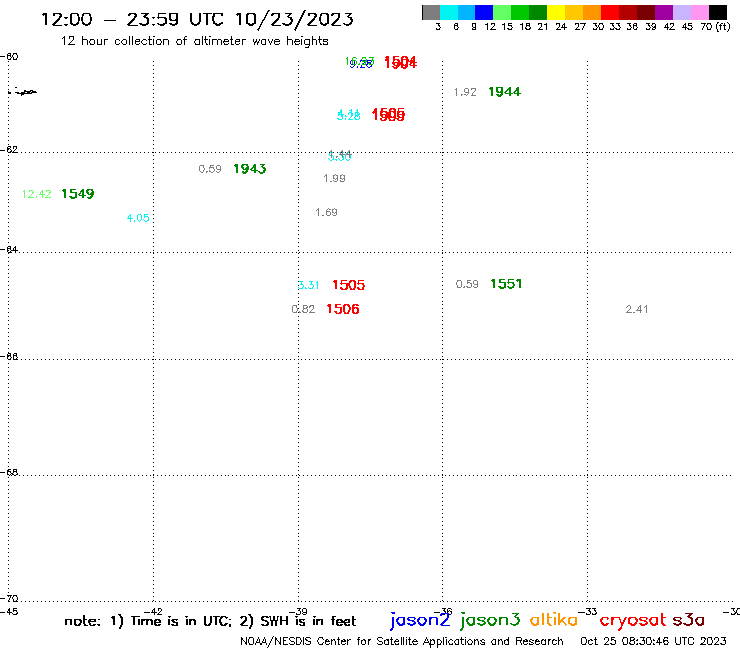Select the green 1944 time label
The image size is (740, 650).
(505, 92)
